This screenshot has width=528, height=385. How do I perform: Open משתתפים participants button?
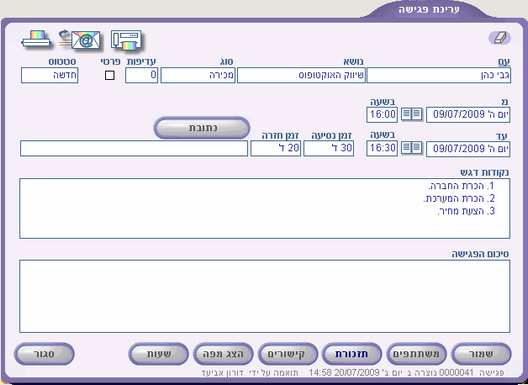pos(417,354)
